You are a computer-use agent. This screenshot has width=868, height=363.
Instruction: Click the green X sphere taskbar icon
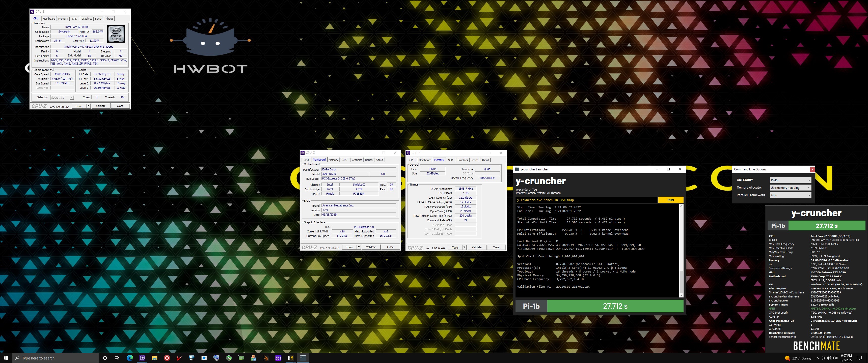pos(229,358)
